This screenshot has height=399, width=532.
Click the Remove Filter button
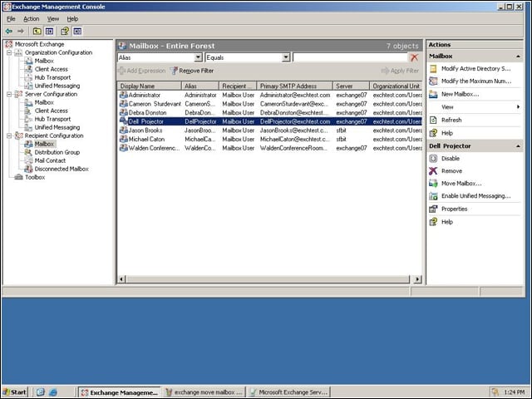[x=192, y=71]
